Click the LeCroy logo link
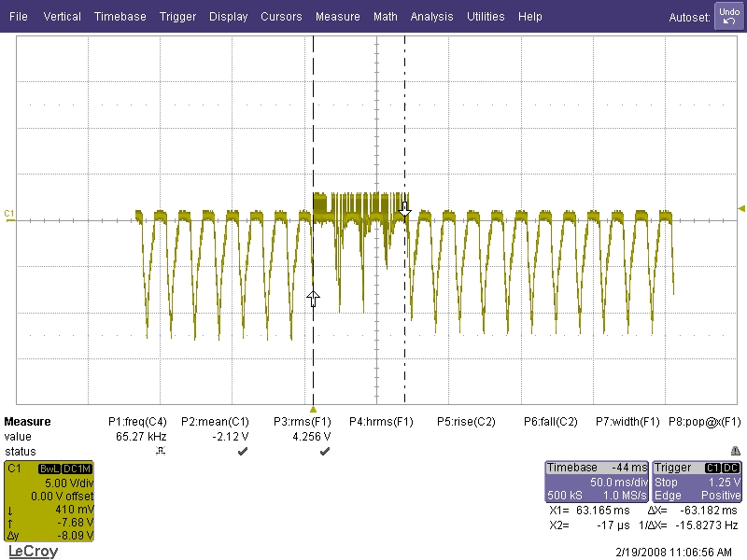Image resolution: width=747 pixels, height=560 pixels. (33, 551)
